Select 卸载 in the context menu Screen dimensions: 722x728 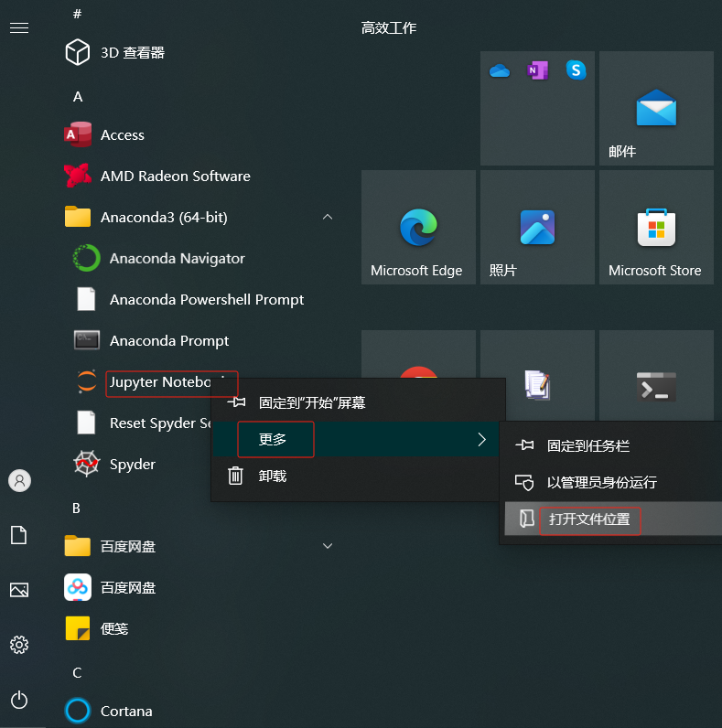[x=358, y=476]
